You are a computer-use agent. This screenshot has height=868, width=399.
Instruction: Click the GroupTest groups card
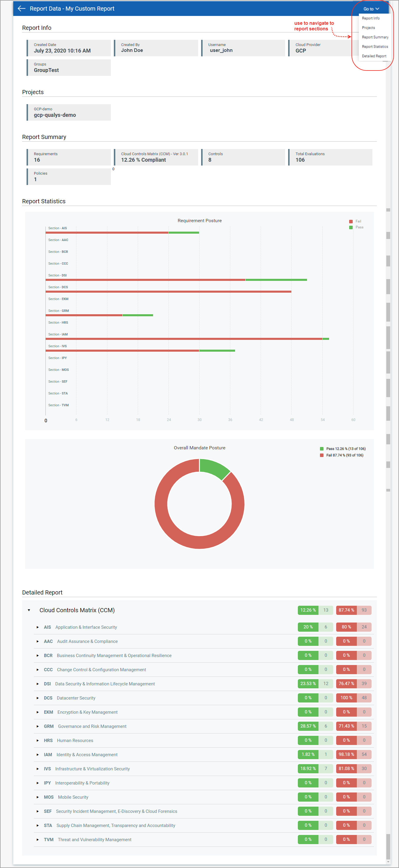tap(69, 67)
